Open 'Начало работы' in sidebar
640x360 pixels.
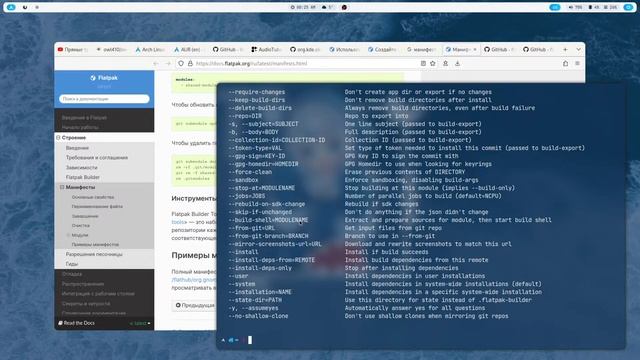(80, 127)
